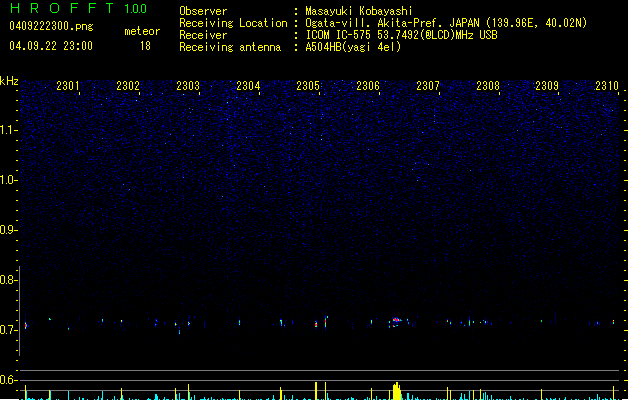Viewport: 629px width, 400px height.
Task: Click the strong meteor echo after 2306
Action: pos(396,321)
